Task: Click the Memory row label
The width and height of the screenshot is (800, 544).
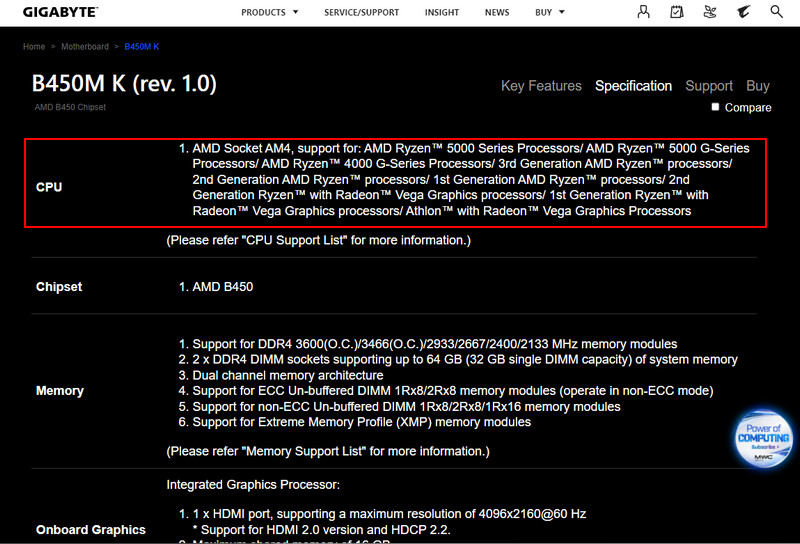Action: (60, 391)
